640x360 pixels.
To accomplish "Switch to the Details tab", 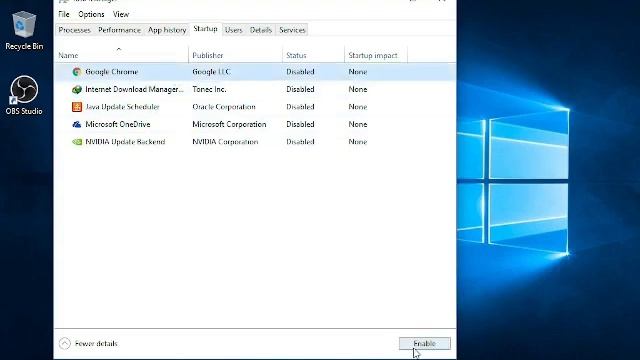I will (261, 30).
